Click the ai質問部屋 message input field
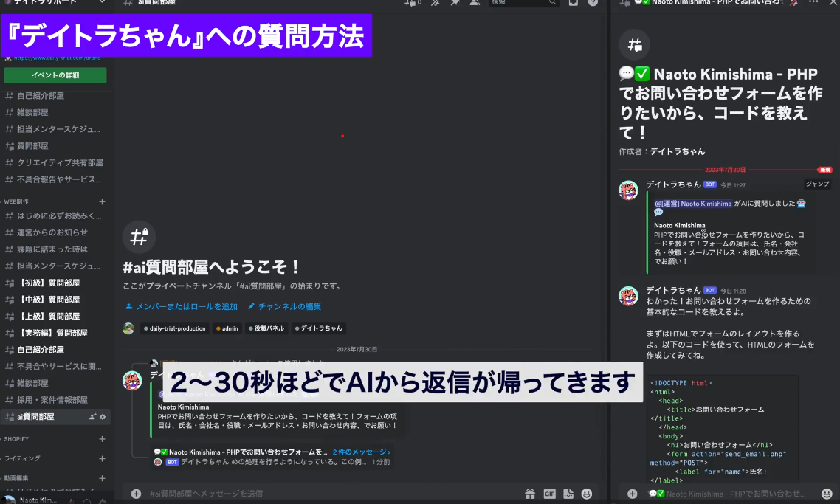Viewport: 840px width, 504px height. 332,494
